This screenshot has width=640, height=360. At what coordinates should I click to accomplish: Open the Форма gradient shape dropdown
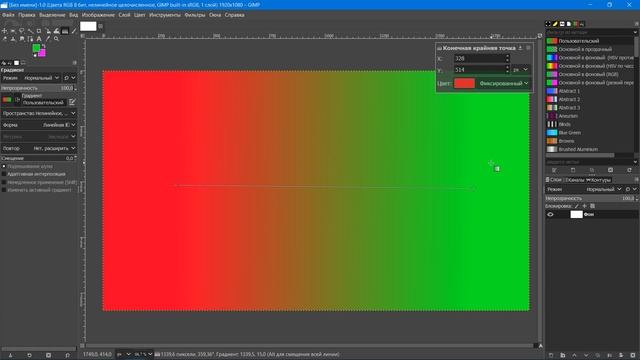click(x=39, y=125)
